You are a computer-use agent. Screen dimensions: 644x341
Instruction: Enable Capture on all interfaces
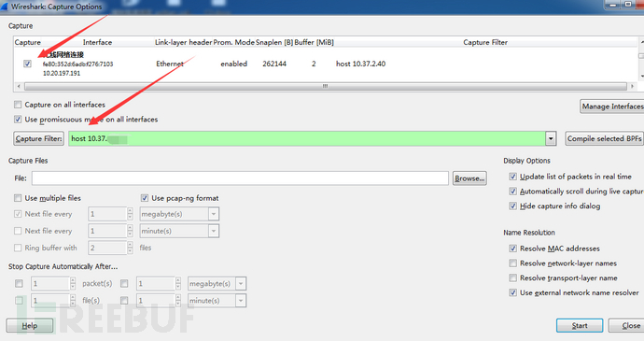pos(18,105)
